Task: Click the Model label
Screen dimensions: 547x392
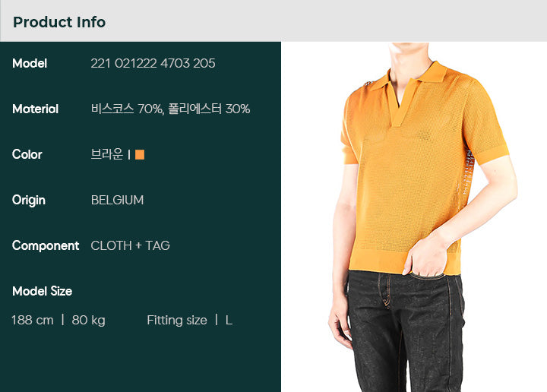Action: (x=30, y=64)
